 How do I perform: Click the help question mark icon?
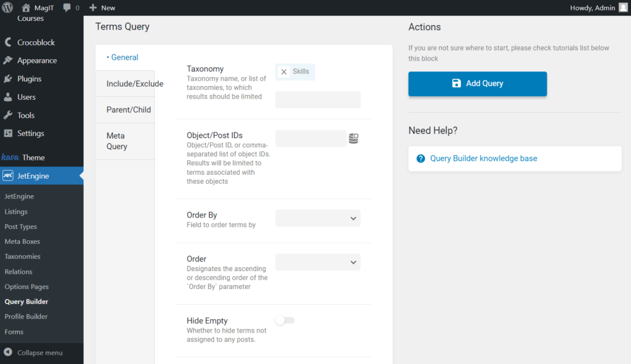tap(420, 158)
